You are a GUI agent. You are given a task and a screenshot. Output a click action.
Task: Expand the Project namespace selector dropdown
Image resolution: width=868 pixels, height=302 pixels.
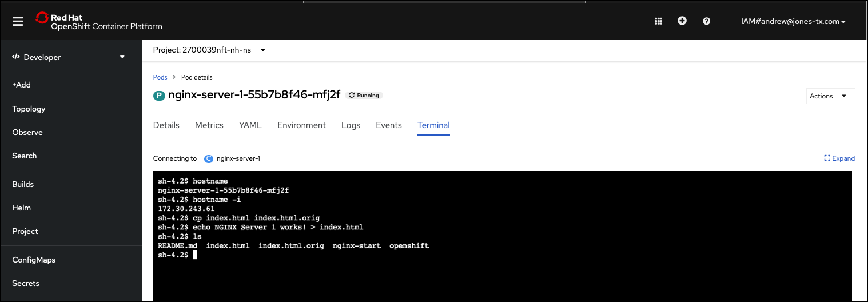point(209,50)
